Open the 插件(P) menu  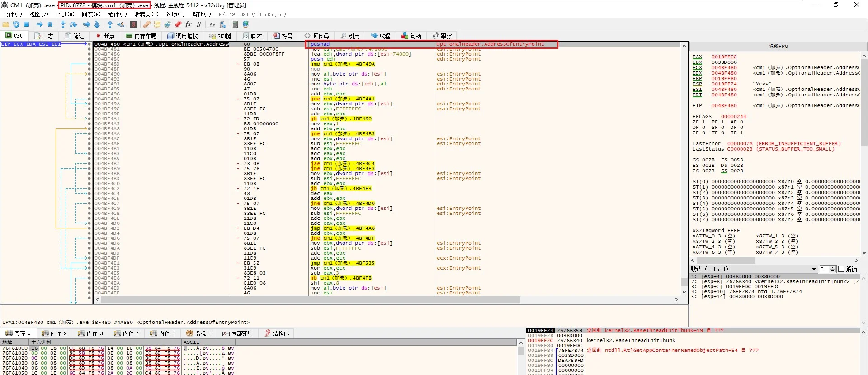coord(118,14)
